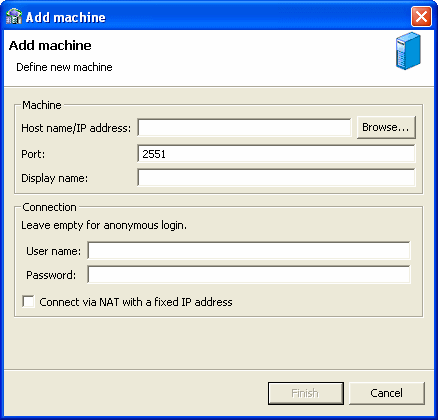Viewport: 438px width, 420px height.
Task: Close the Add machine window
Action: pos(421,16)
